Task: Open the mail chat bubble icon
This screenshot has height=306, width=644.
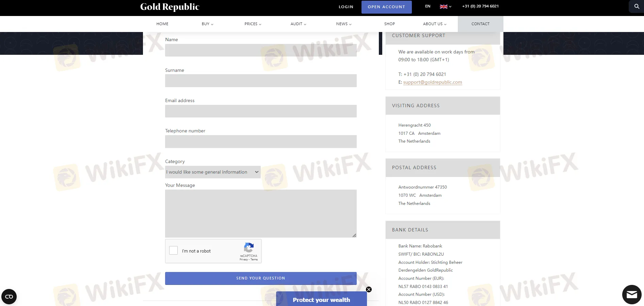Action: click(x=632, y=294)
